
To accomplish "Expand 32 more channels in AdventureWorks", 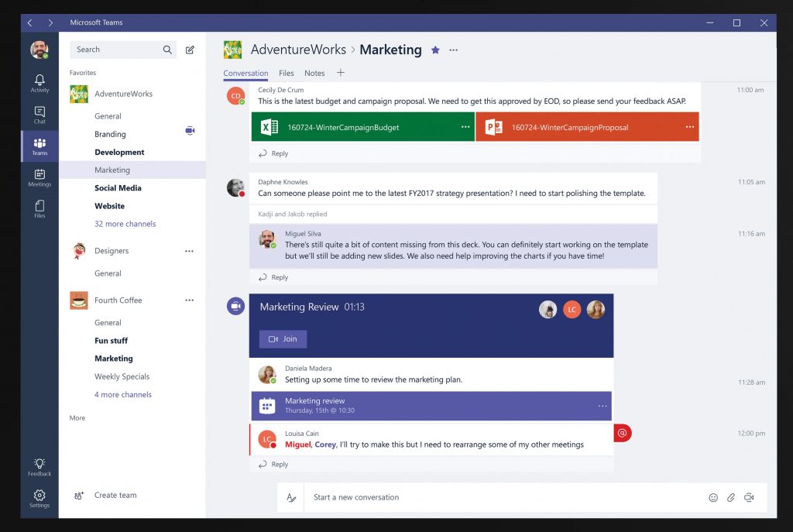I will (125, 224).
